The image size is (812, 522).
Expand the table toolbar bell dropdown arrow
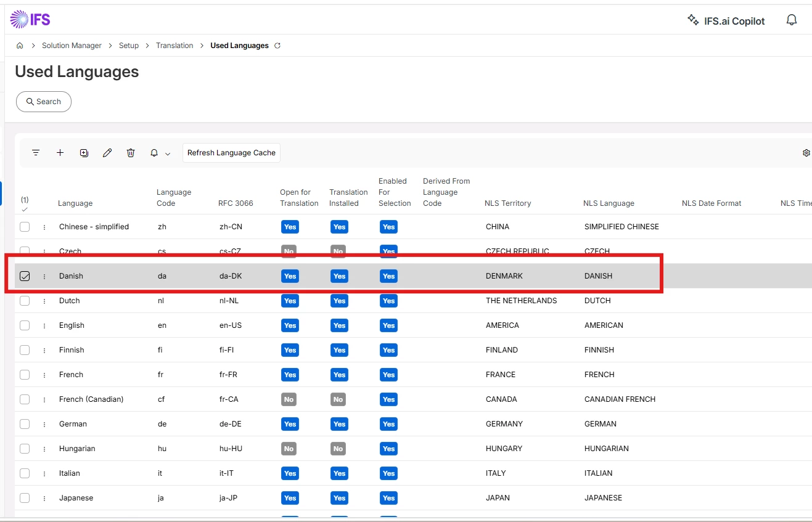(167, 153)
